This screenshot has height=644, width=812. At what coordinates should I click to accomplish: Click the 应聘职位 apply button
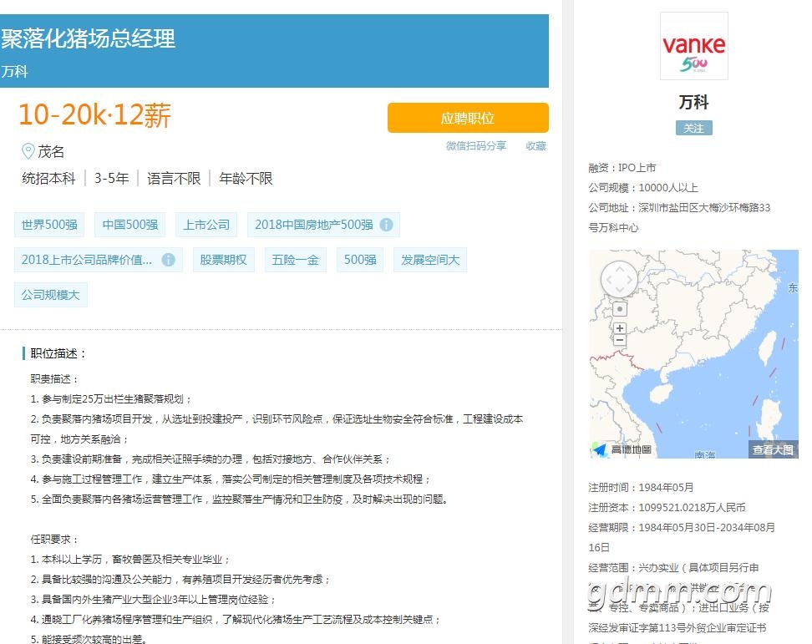click(468, 118)
